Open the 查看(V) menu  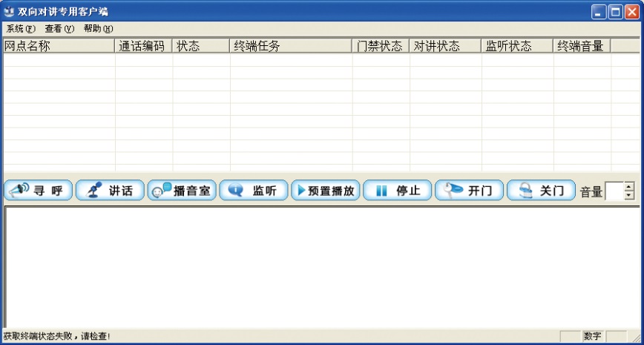pyautogui.click(x=59, y=29)
